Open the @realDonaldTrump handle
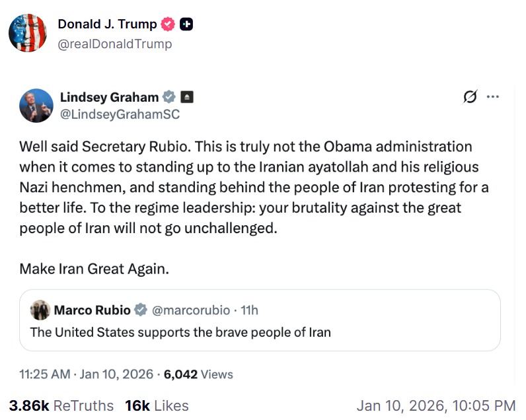Viewport: 526px width, 420px height. 114,44
